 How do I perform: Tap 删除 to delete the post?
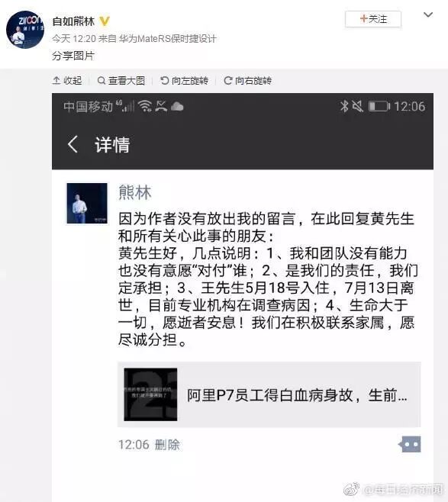pyautogui.click(x=167, y=445)
